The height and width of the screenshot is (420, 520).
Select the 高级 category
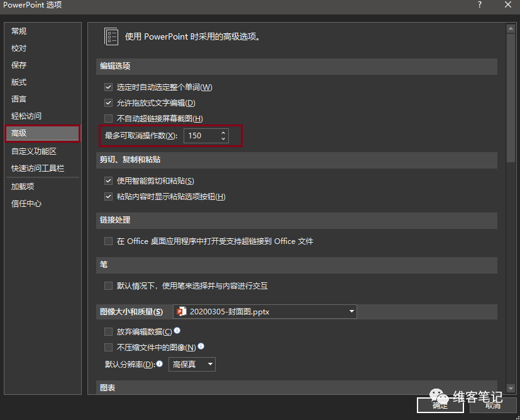click(x=43, y=133)
